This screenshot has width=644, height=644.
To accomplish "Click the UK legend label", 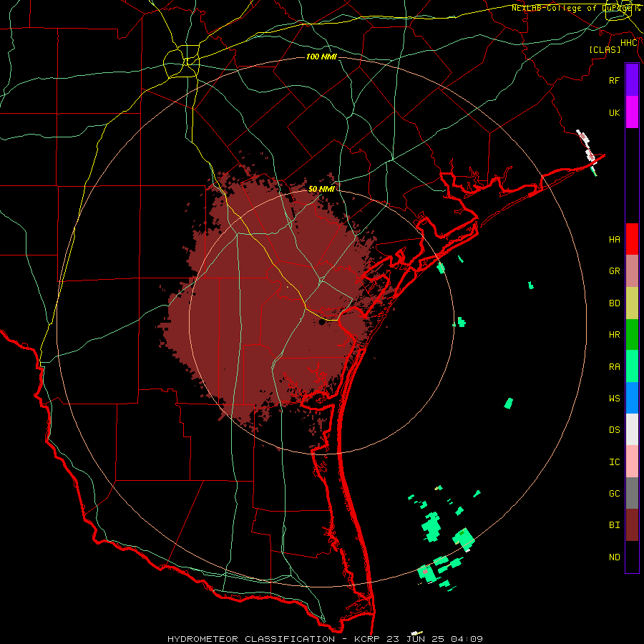I will coord(614,112).
